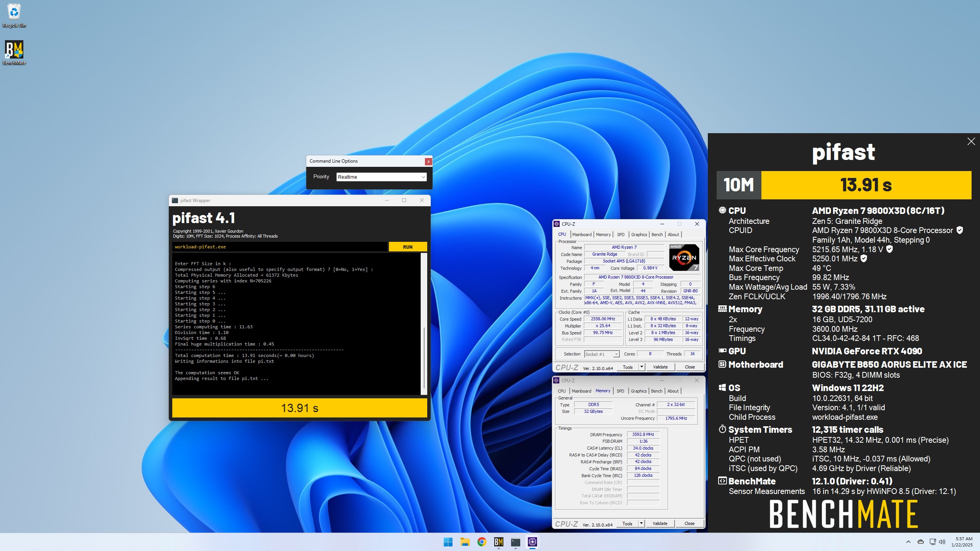This screenshot has width=980, height=551.
Task: Click the CPU-Z taskbar icon
Action: 532,542
